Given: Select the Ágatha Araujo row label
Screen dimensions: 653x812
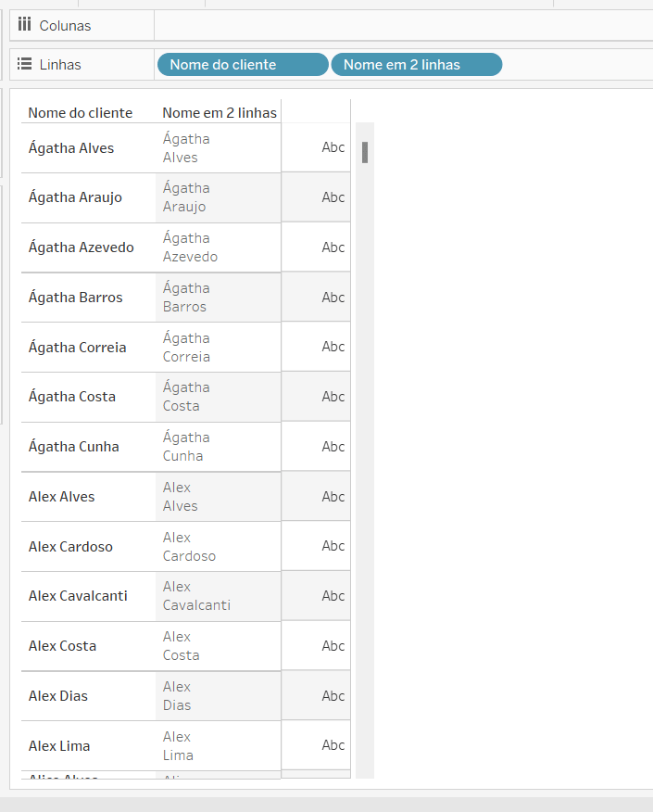Looking at the screenshot, I should 76,197.
